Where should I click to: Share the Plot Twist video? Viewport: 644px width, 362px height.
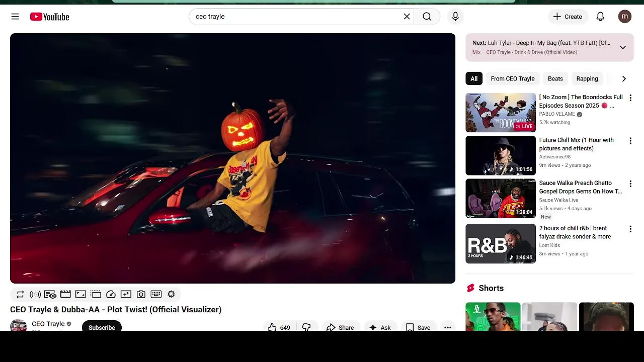click(x=341, y=327)
